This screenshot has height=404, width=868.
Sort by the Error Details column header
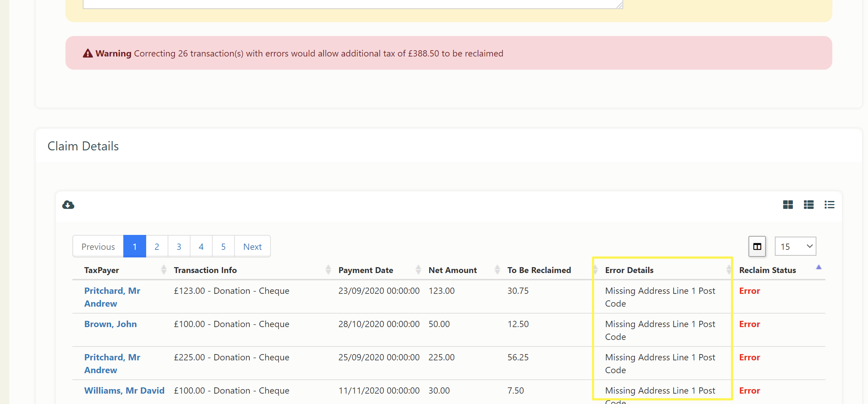(x=629, y=270)
